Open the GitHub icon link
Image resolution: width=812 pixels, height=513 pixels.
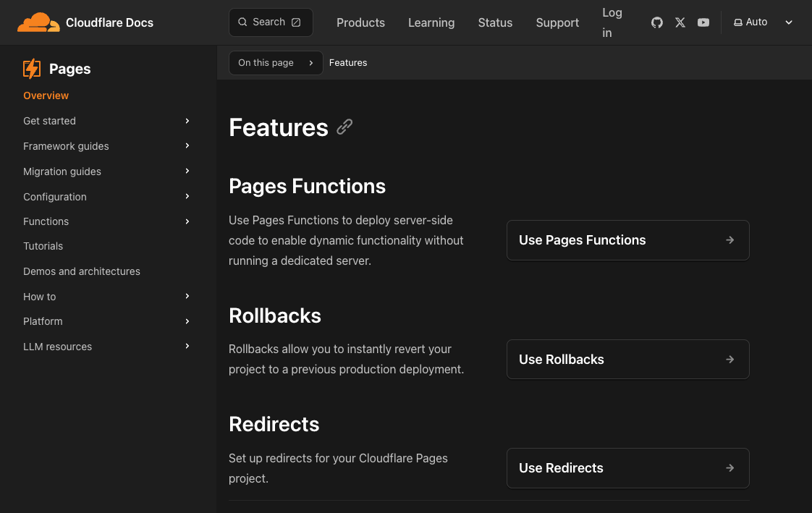coord(656,22)
